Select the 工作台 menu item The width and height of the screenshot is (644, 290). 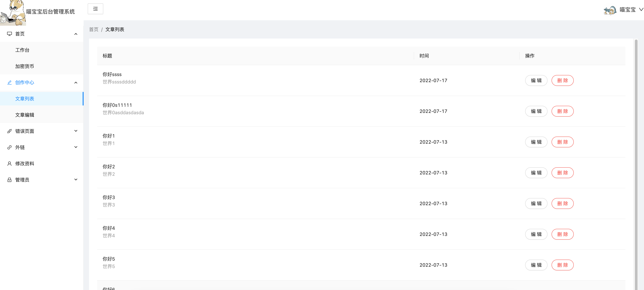[x=22, y=50]
